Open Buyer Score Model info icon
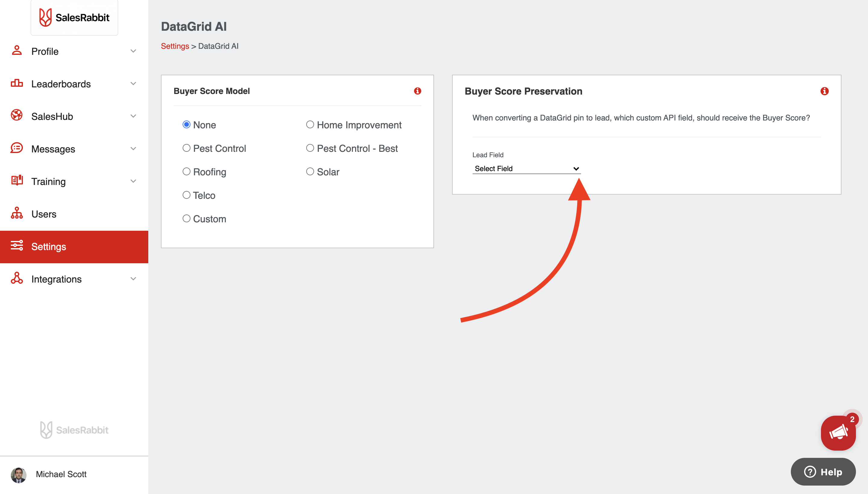868x494 pixels. [x=417, y=91]
